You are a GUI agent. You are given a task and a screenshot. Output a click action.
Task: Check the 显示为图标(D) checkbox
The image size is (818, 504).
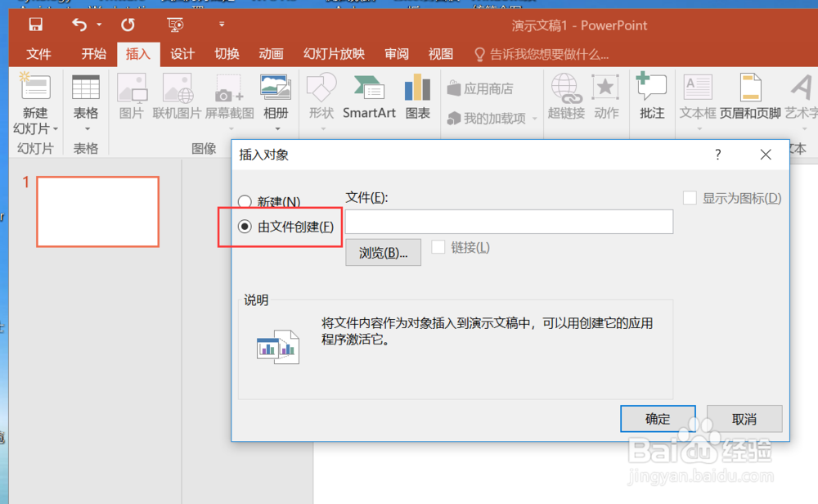point(690,198)
